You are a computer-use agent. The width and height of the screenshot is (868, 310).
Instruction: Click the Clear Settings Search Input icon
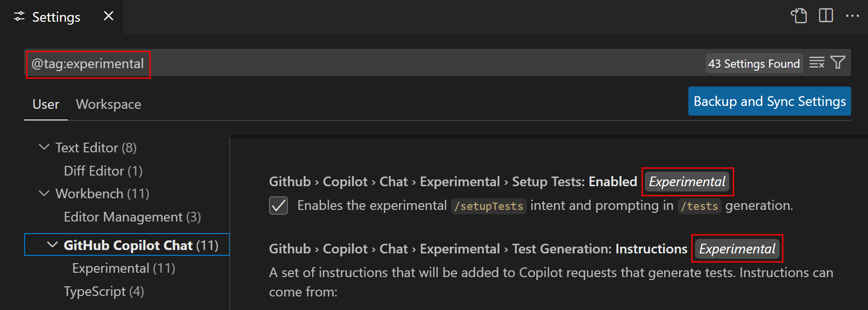(x=817, y=63)
